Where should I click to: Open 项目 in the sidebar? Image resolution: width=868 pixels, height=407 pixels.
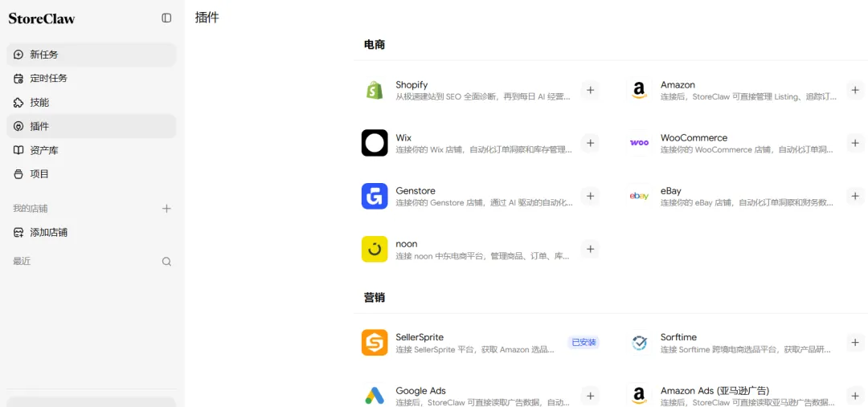(x=92, y=173)
